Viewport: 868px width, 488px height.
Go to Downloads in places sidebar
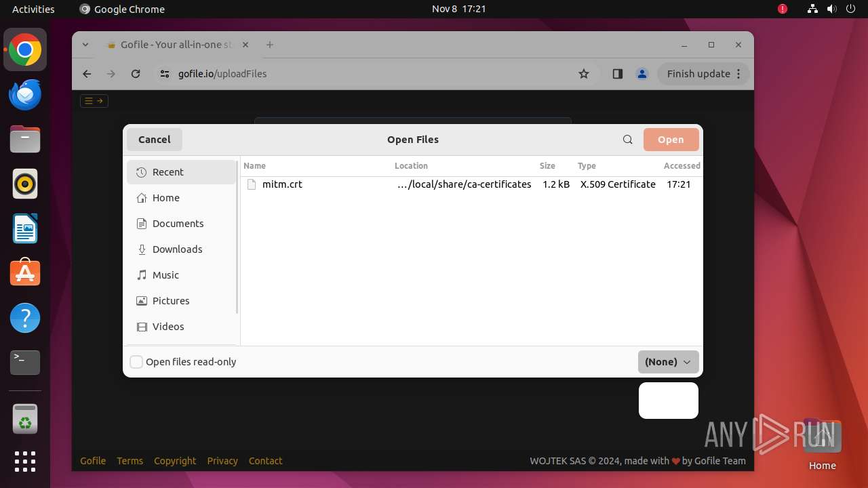pos(181,249)
